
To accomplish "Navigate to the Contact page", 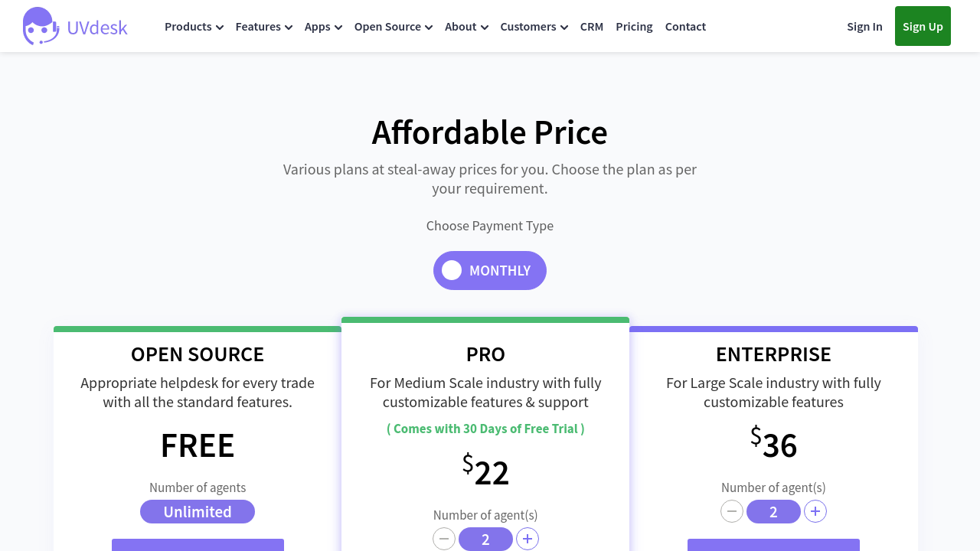I will click(x=685, y=27).
